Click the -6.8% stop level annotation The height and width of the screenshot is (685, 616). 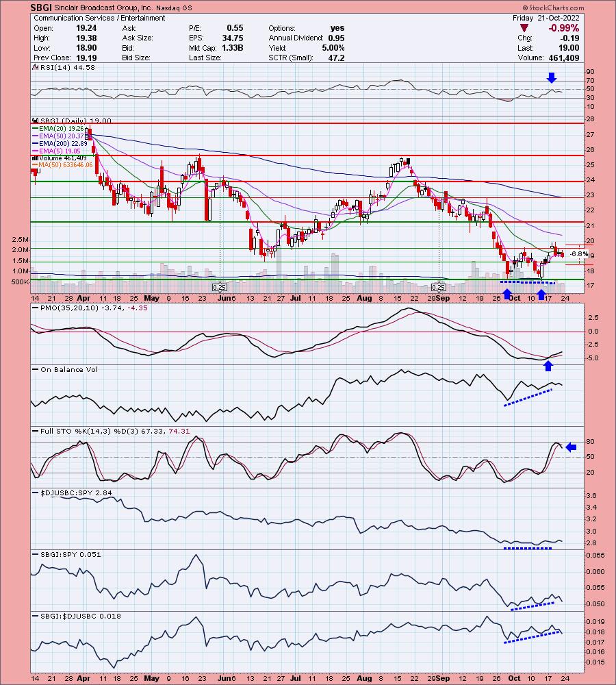(579, 254)
